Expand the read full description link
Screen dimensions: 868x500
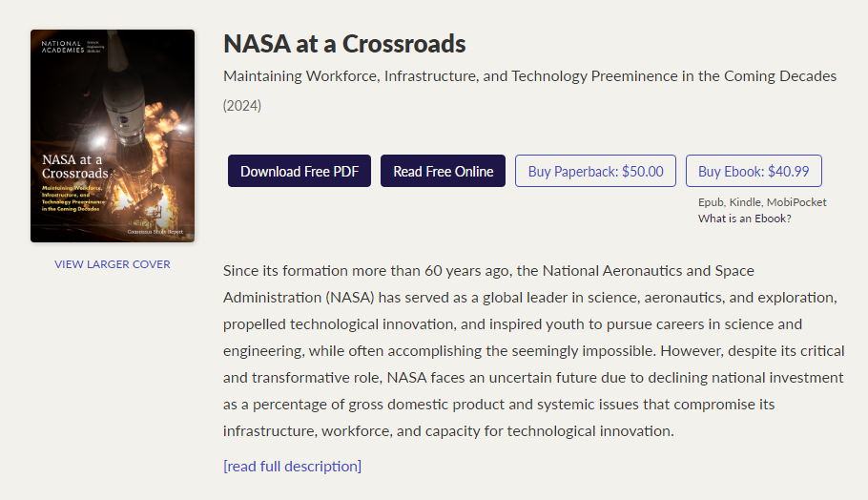[292, 467]
